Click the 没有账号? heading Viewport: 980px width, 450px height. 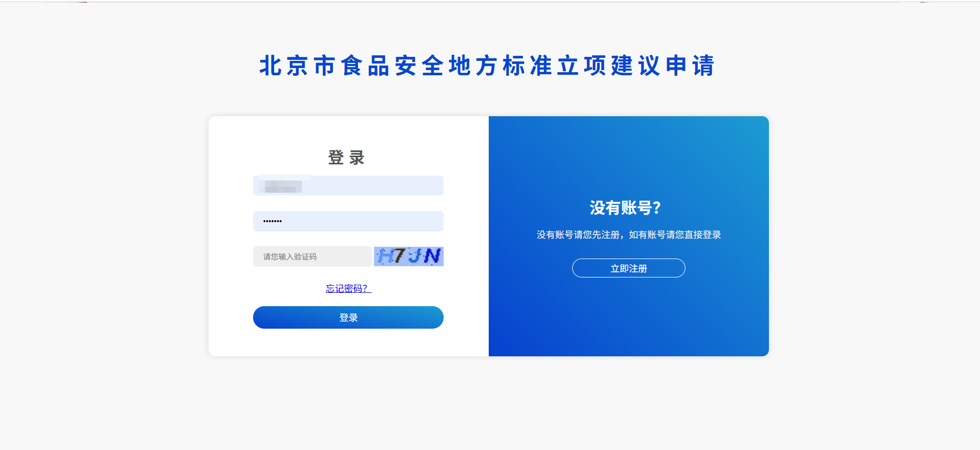(x=625, y=207)
